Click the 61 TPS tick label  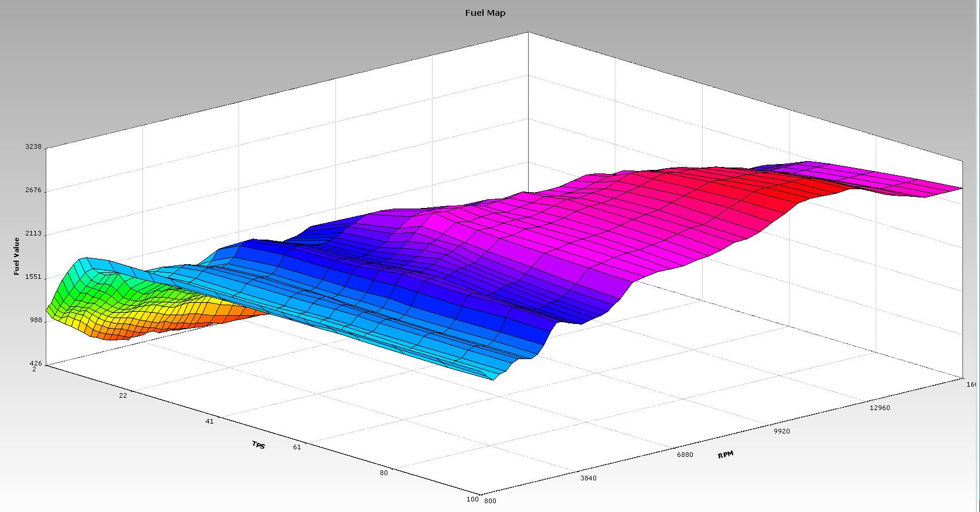[x=297, y=448]
